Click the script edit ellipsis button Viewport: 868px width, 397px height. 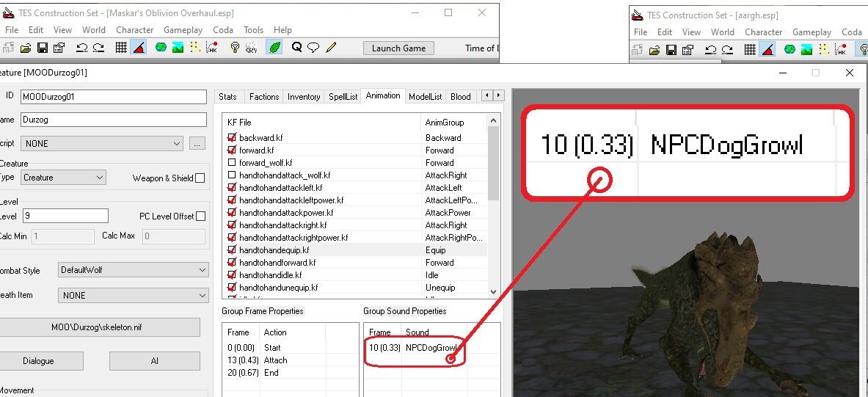[197, 143]
